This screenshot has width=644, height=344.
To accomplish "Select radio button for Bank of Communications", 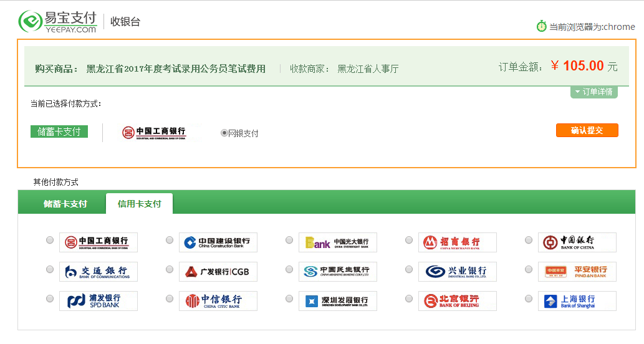I will point(50,270).
